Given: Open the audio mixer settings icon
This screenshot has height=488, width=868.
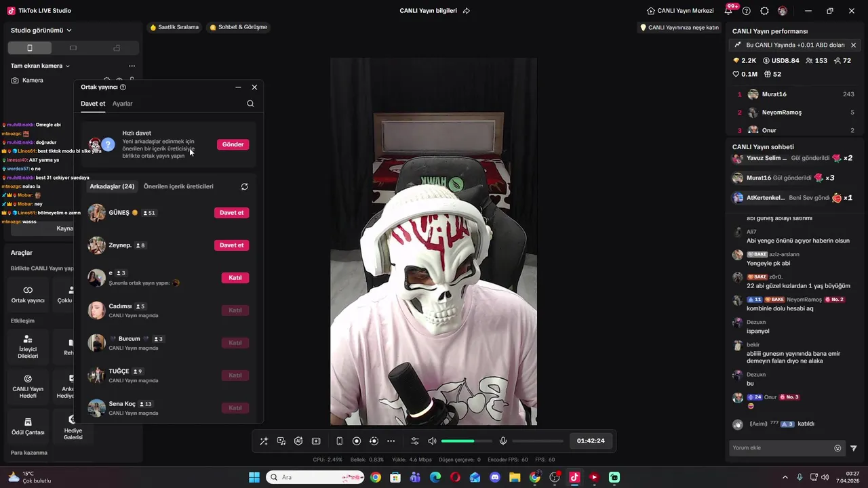Looking at the screenshot, I should coord(415,441).
